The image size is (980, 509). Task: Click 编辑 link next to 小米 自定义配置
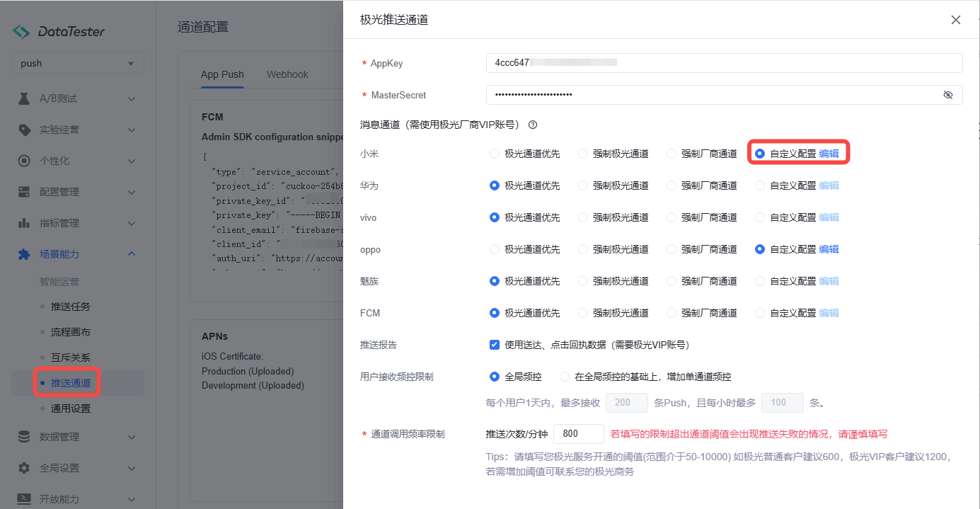coord(829,154)
